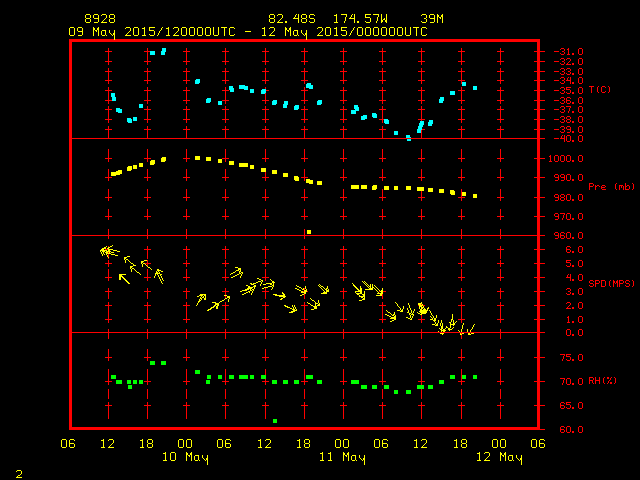Click the "6.0" wind speed tick value
This screenshot has height=480, width=640.
click(x=575, y=250)
